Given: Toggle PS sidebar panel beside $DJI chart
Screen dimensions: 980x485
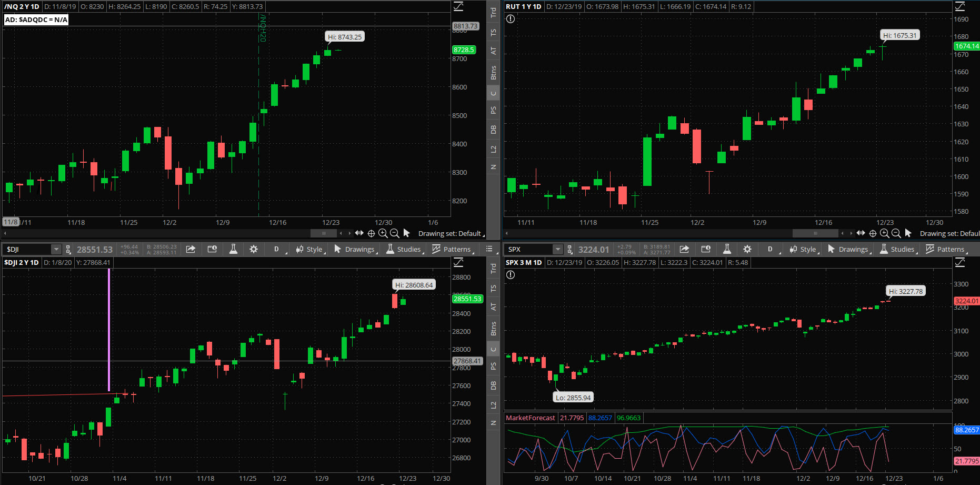Looking at the screenshot, I should click(493, 367).
